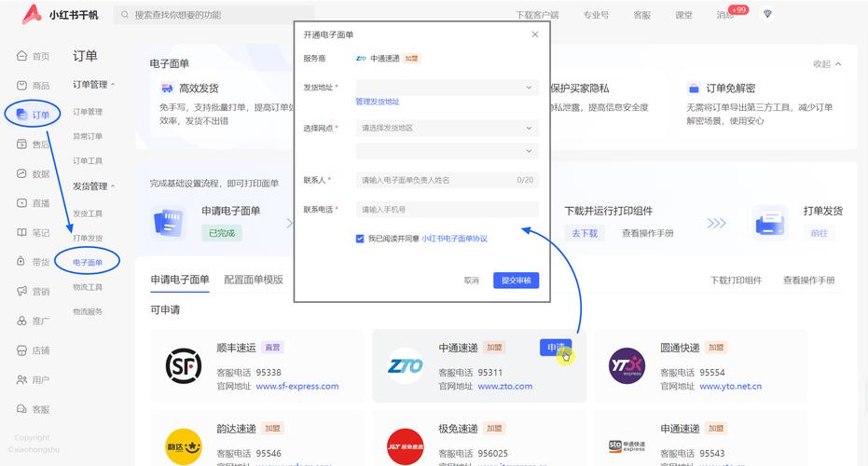Click 去下载 button

[x=585, y=233]
